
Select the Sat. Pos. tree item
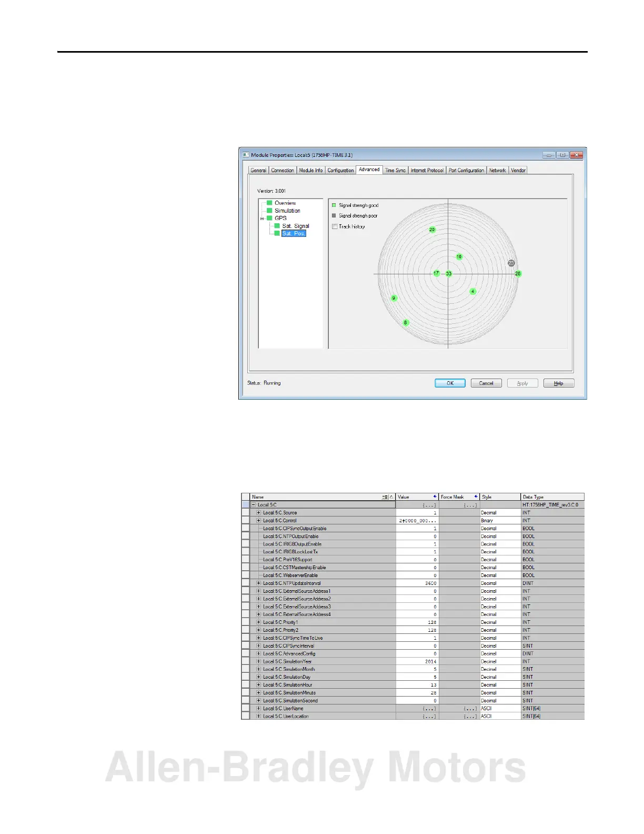[x=294, y=233]
